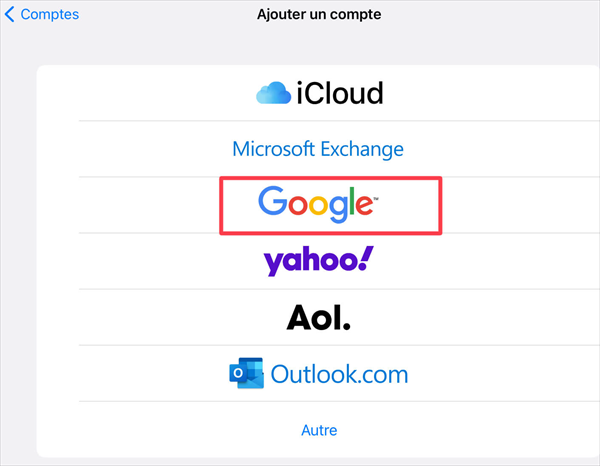Click the Outlook envelope icon

pos(246,374)
